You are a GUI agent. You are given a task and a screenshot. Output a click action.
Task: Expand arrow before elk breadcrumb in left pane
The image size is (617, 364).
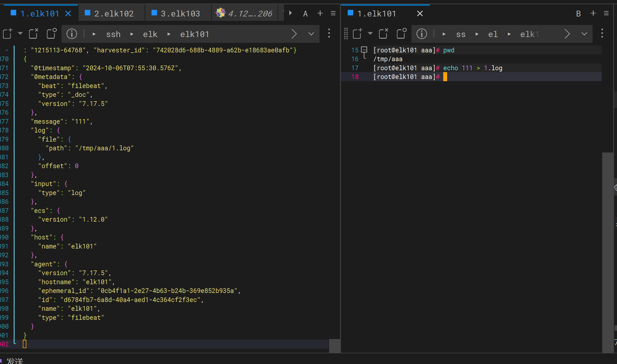click(x=132, y=34)
